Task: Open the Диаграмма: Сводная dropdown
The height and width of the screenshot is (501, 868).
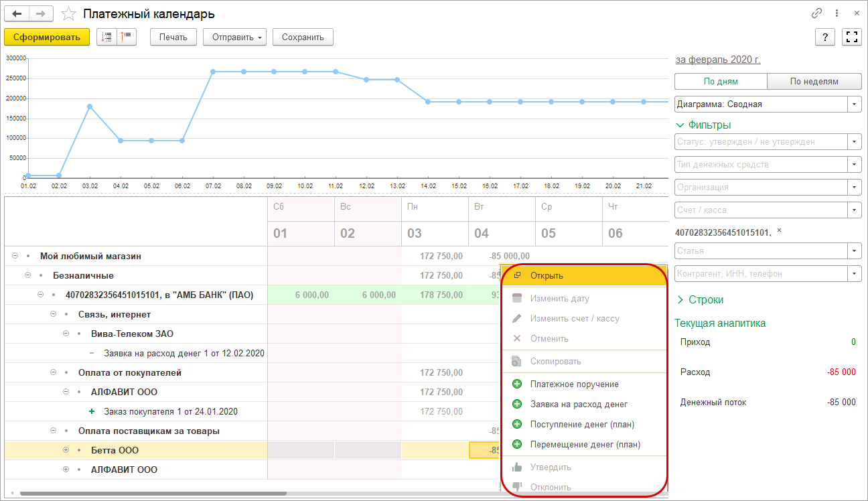Action: [x=855, y=104]
